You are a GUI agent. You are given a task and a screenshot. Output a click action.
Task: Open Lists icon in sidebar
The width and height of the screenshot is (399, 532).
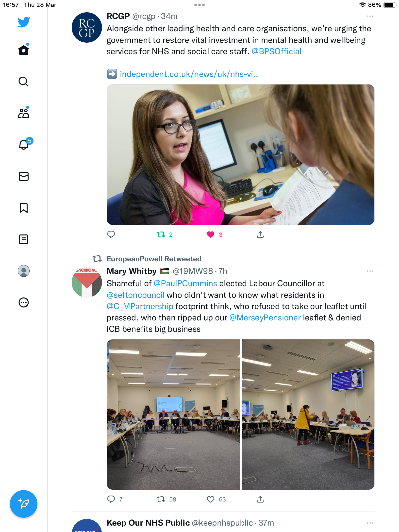tap(24, 239)
